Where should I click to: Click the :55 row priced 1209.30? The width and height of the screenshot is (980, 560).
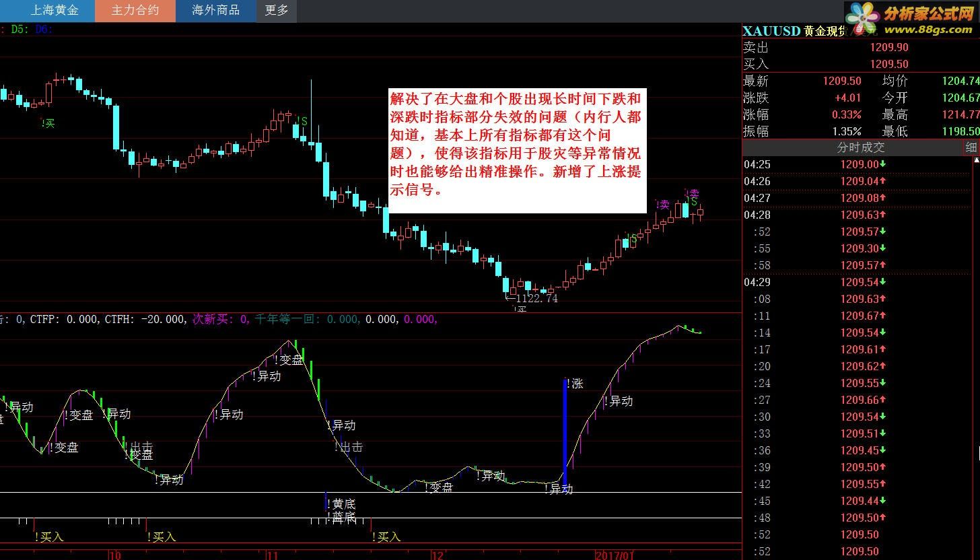coord(858,248)
